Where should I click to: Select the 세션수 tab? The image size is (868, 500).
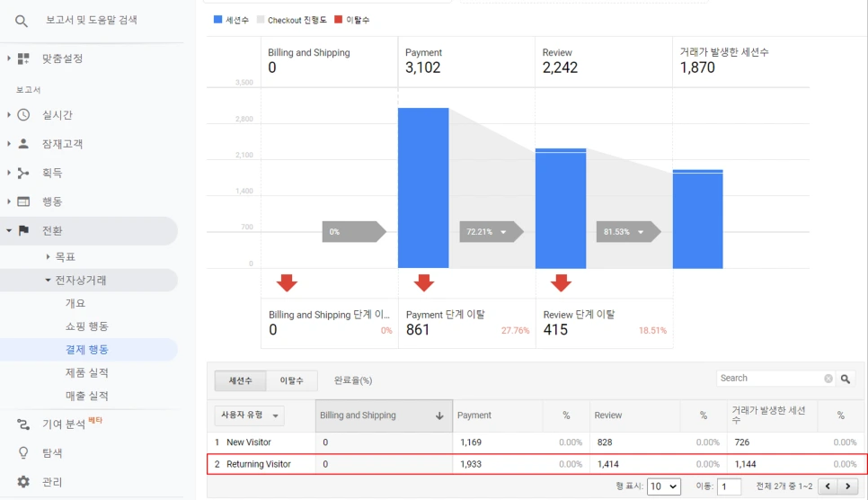click(240, 380)
